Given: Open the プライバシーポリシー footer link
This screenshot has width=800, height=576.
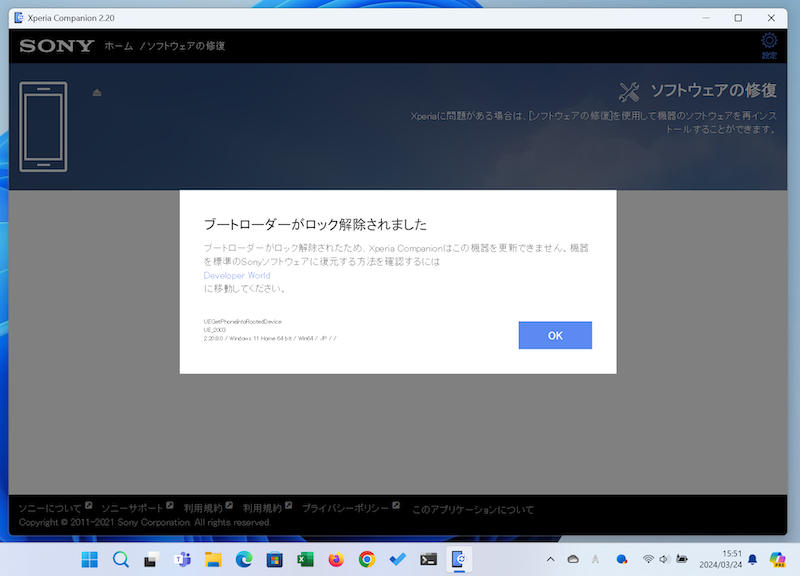Looking at the screenshot, I should coord(345,509).
